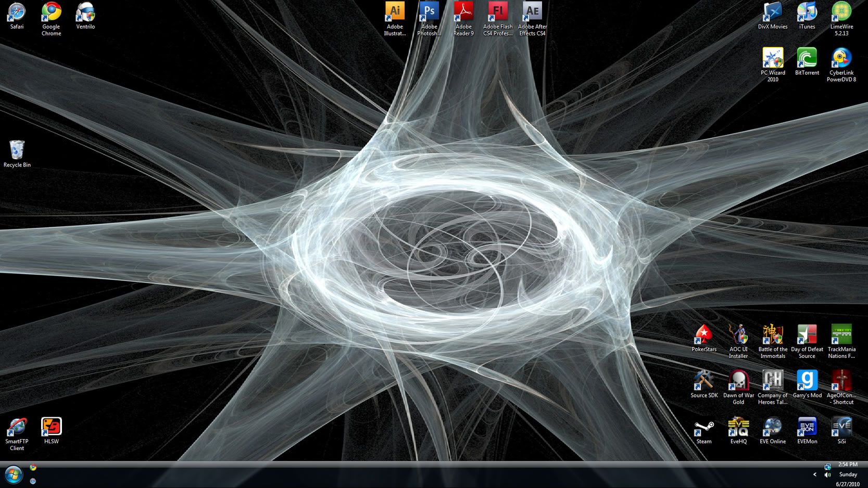Click the Garry's Mod icon
The height and width of the screenshot is (488, 868).
click(x=807, y=384)
